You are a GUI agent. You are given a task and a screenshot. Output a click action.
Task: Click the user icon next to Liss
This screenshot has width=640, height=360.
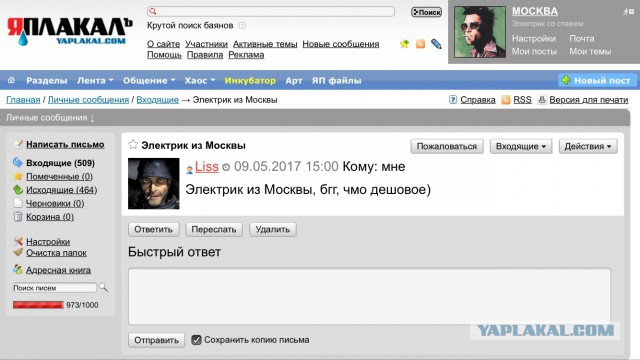[189, 169]
